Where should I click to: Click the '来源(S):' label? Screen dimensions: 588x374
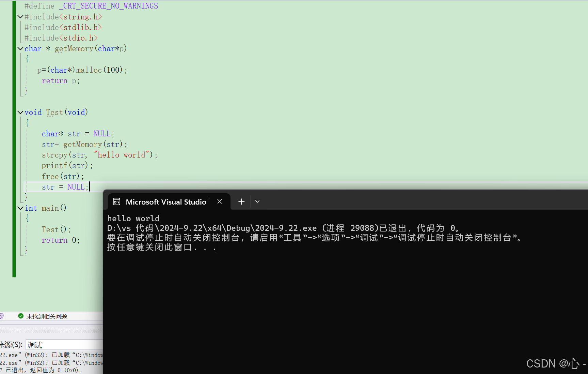click(11, 345)
